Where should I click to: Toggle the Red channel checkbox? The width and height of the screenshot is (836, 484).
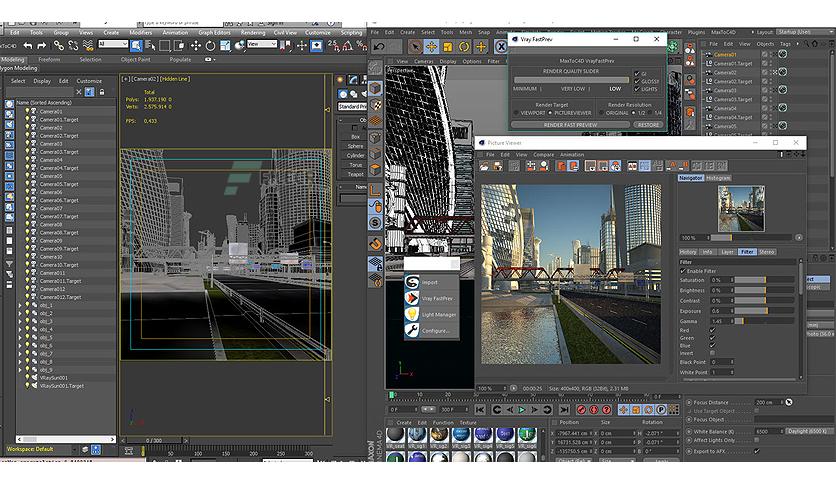[712, 330]
